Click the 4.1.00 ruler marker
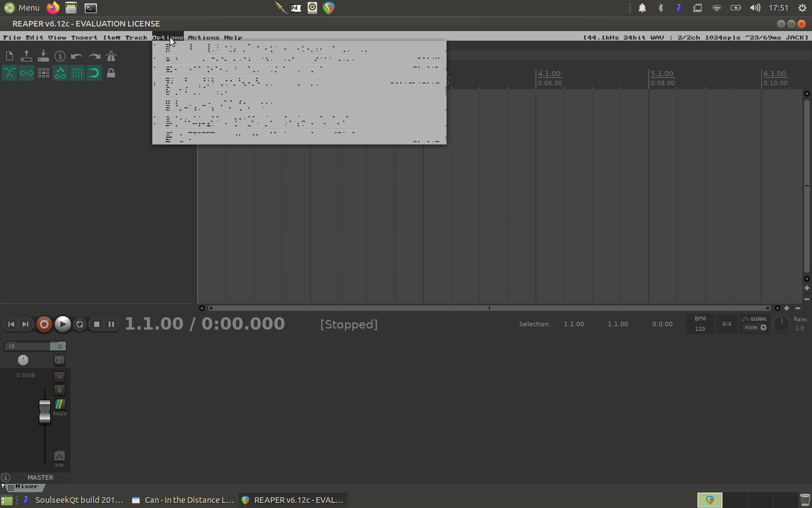The height and width of the screenshot is (508, 812). [x=549, y=74]
